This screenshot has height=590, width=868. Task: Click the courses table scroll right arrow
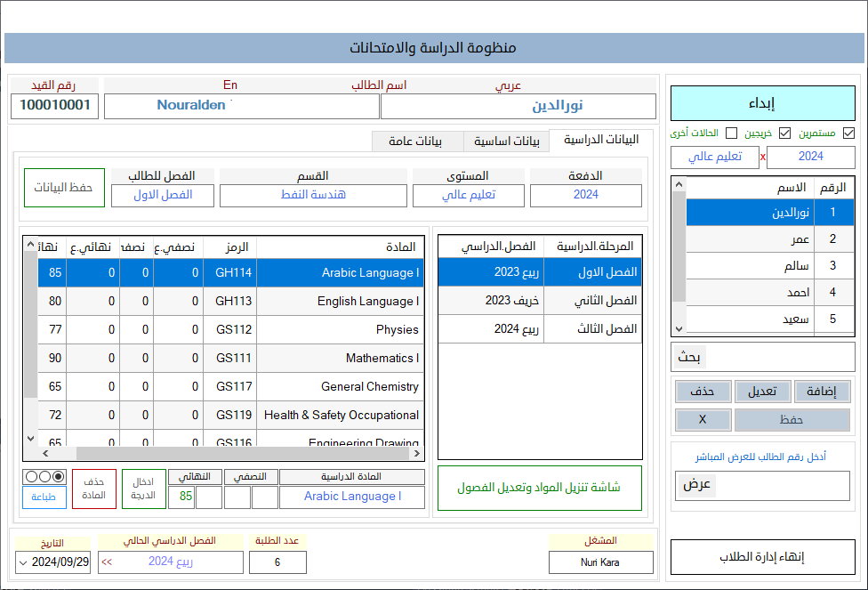417,454
